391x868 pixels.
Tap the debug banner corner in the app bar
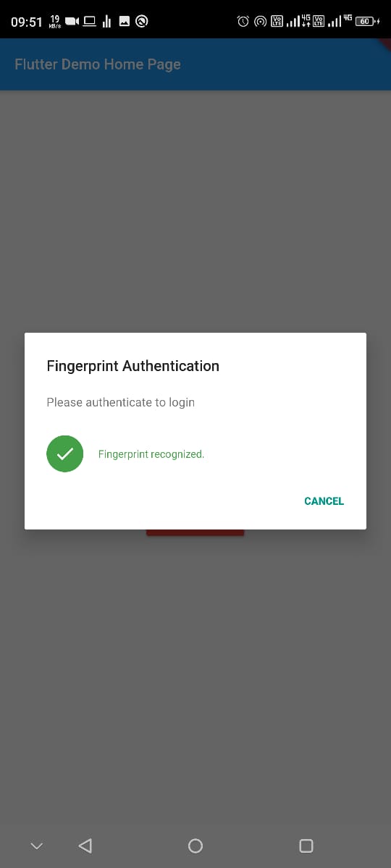point(384,44)
